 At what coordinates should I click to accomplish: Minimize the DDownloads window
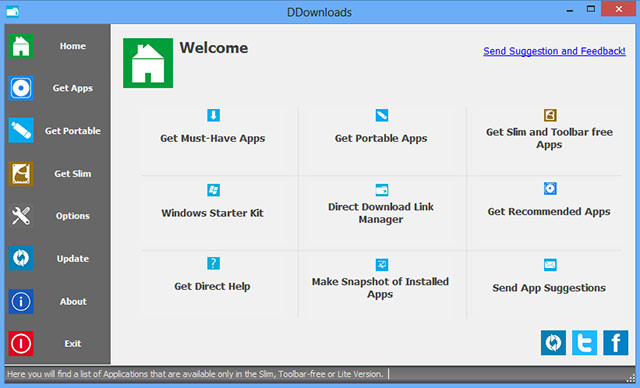(x=570, y=10)
